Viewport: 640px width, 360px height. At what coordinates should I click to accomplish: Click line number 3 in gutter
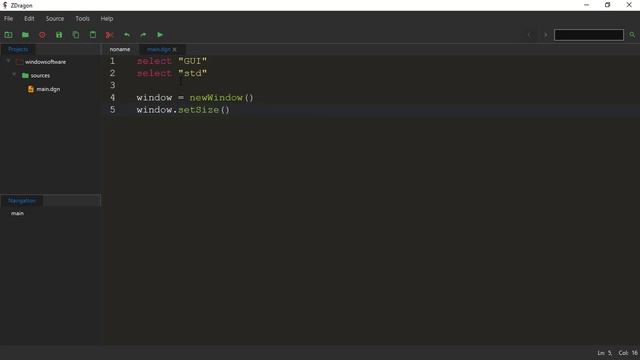click(112, 86)
